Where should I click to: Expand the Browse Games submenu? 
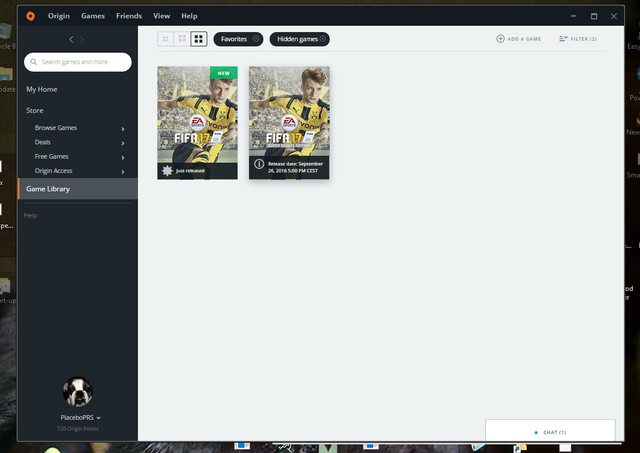tap(123, 128)
